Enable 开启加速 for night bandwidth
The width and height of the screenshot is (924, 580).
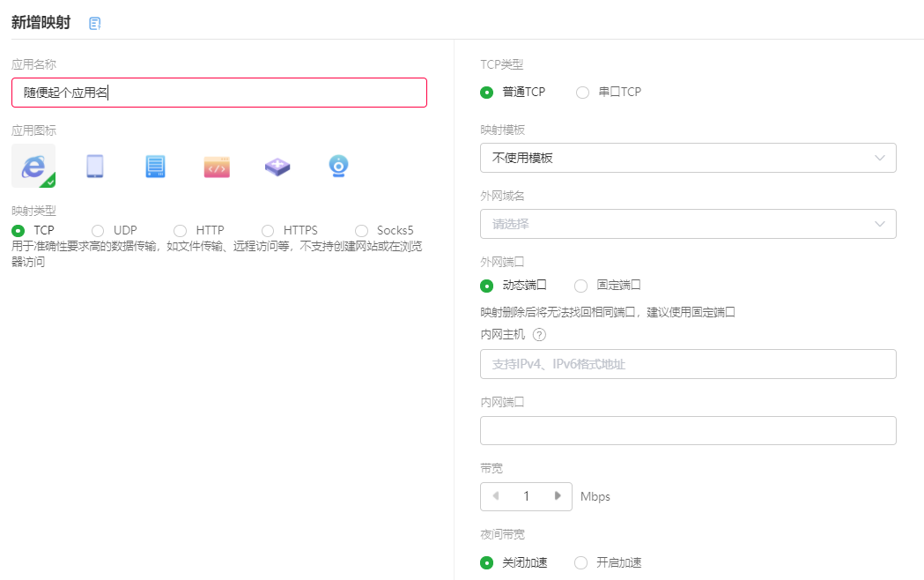[581, 563]
